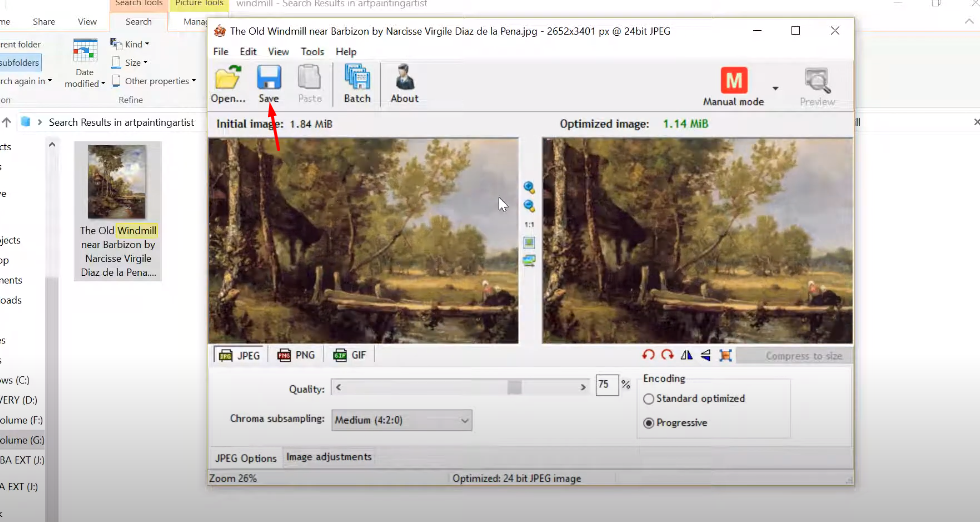The image size is (980, 522).
Task: Click the Search tab in Explorer ribbon
Action: coord(138,21)
